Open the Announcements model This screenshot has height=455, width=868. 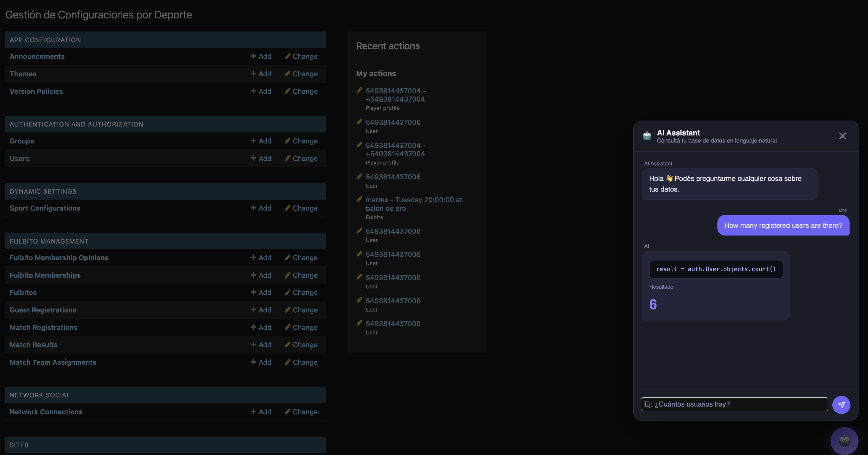(37, 56)
